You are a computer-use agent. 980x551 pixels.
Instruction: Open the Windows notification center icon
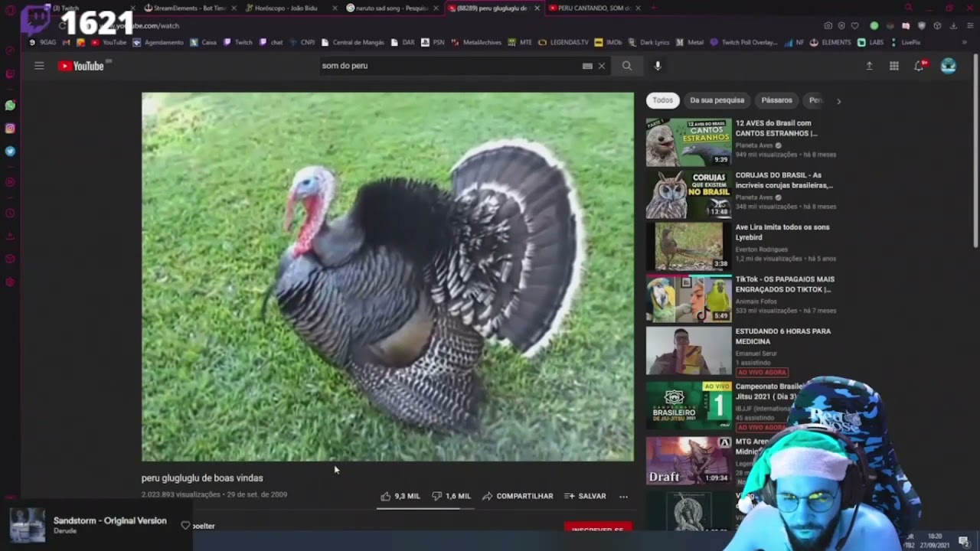963,541
